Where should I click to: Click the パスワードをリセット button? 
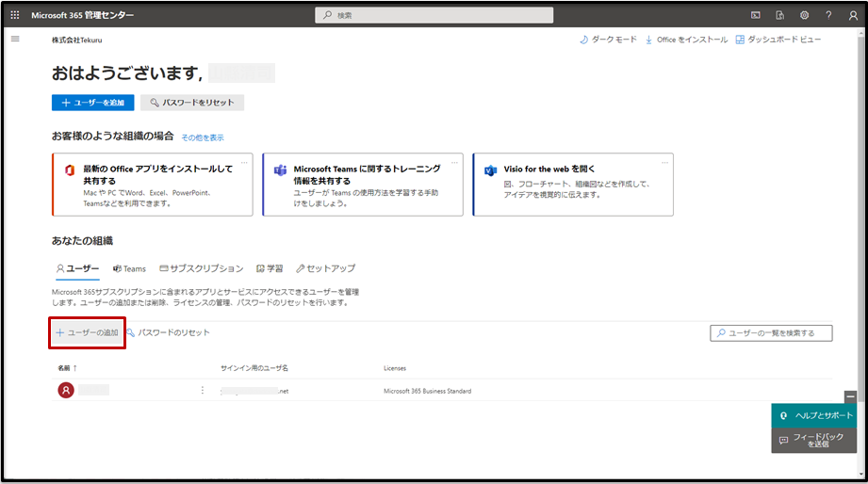pos(192,103)
